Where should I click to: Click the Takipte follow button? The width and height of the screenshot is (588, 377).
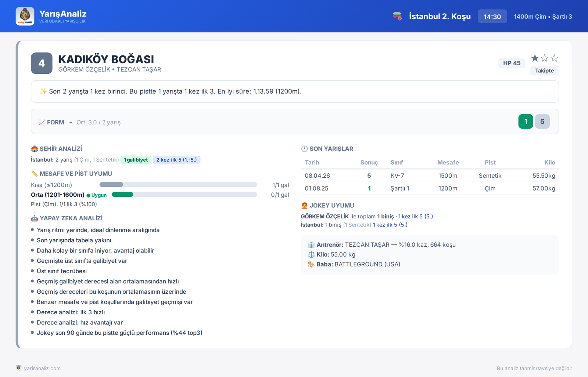544,70
